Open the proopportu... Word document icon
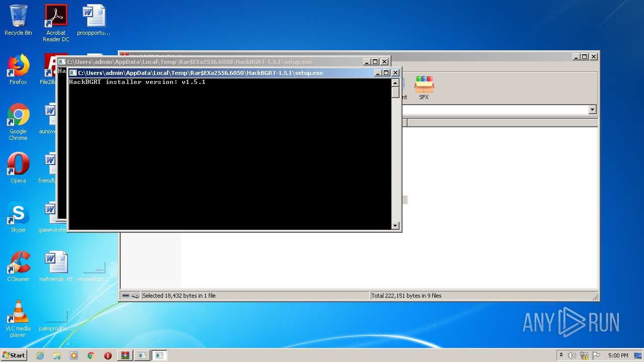The height and width of the screenshot is (362, 644). click(94, 20)
